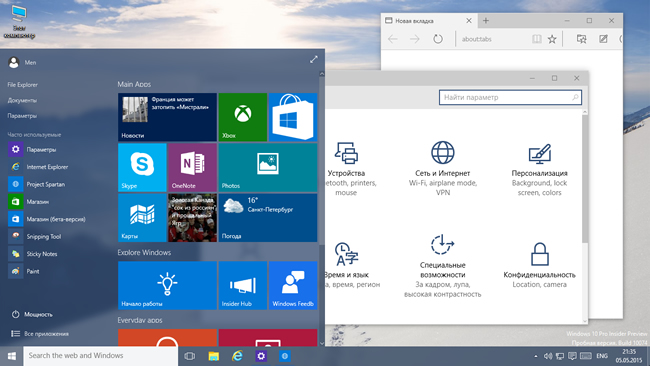The image size is (650, 366).
Task: Open Сеть и Интернет settings category
Action: click(443, 169)
